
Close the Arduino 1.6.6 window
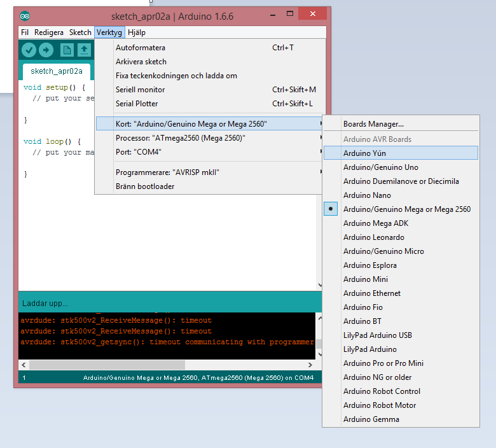(x=312, y=13)
